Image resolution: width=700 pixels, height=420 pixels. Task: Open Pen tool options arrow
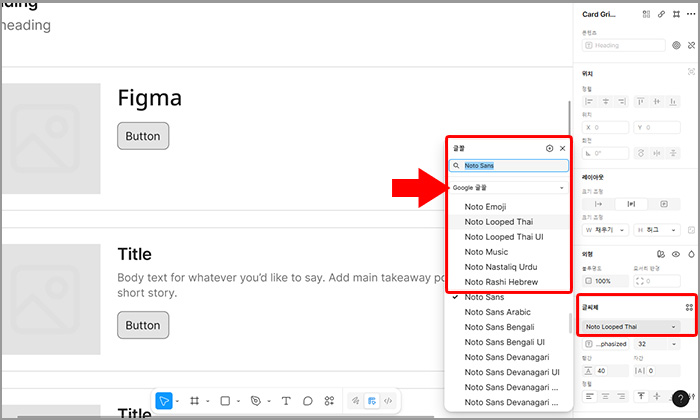(269, 401)
